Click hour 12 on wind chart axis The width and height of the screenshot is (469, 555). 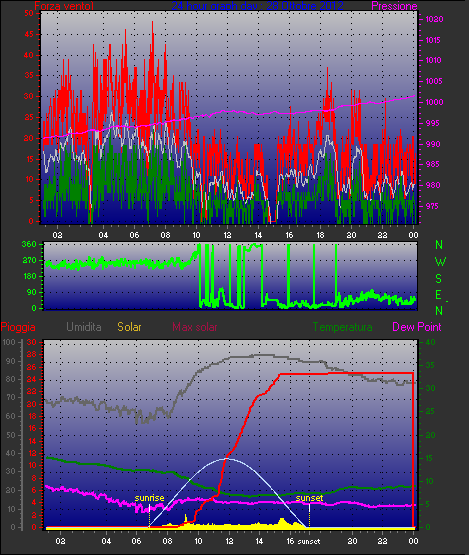pyautogui.click(x=227, y=235)
